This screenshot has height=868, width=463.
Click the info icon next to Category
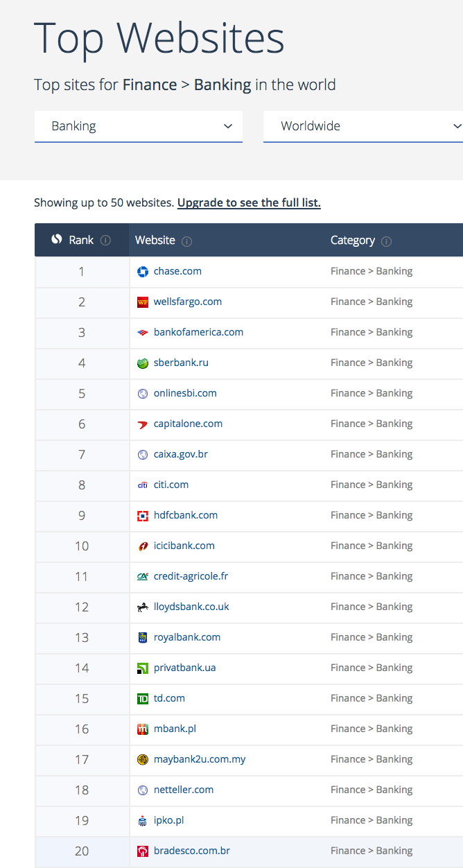coord(387,241)
